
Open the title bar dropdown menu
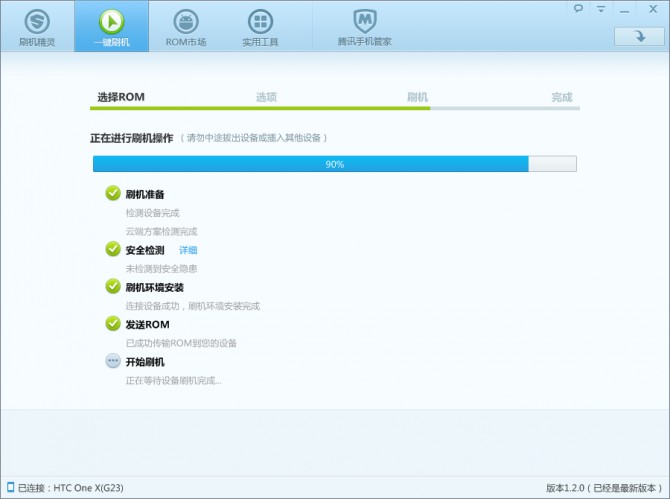click(x=601, y=9)
